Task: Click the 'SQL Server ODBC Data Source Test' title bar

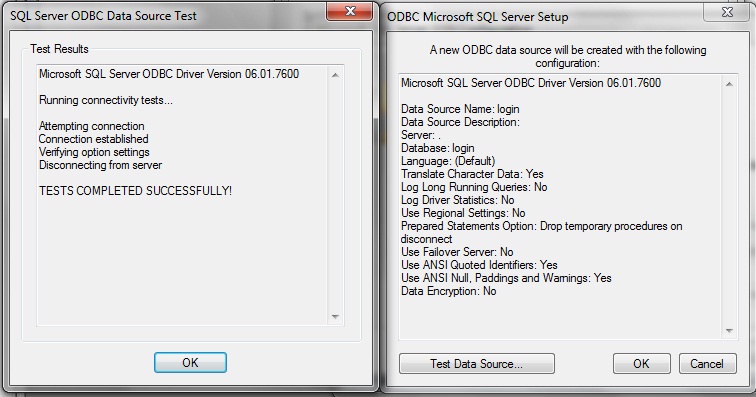Action: 103,16
